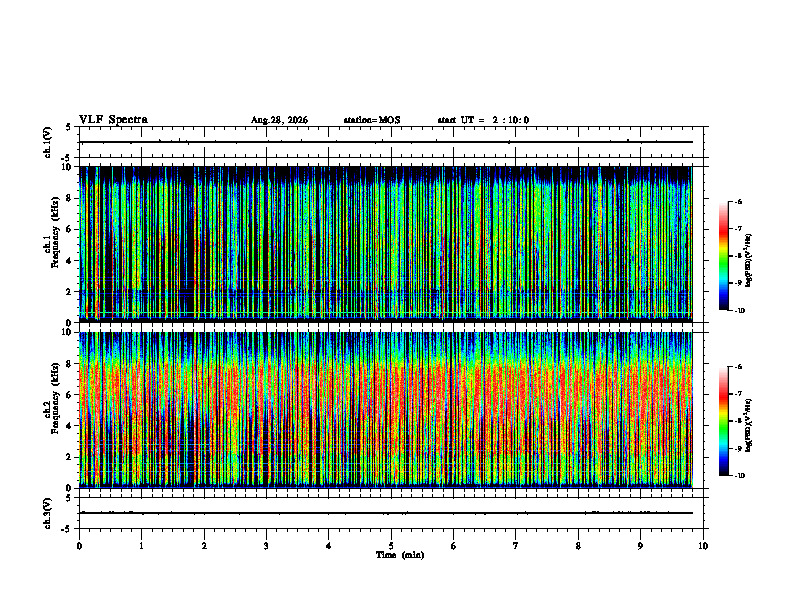Click the ch.3(V) waveform trace
The width and height of the screenshot is (792, 612).
[x=386, y=513]
